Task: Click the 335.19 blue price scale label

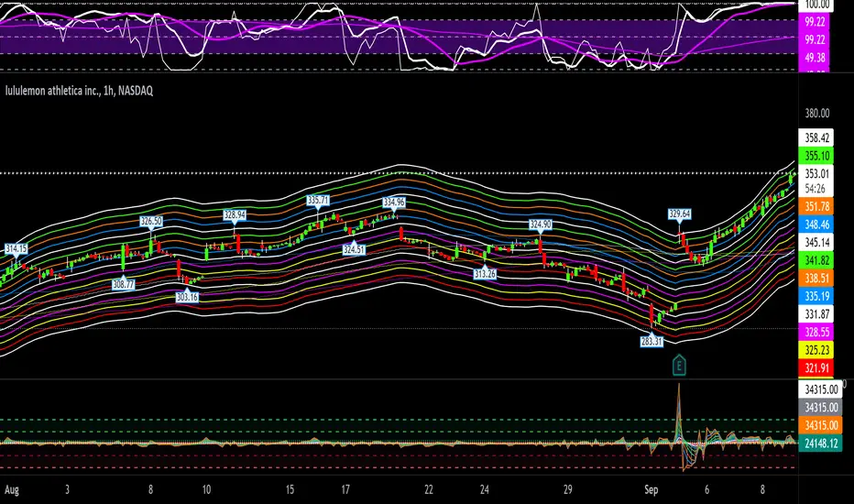Action: coord(816,296)
